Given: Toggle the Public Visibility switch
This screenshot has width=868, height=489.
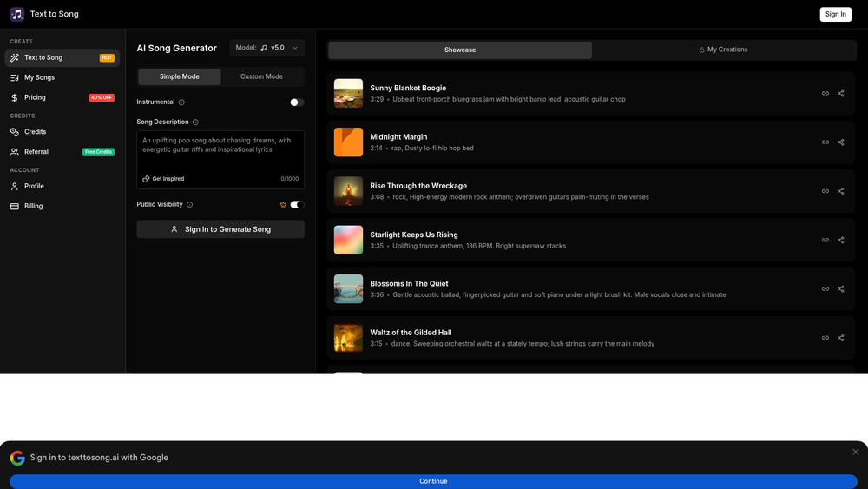Looking at the screenshot, I should (297, 204).
